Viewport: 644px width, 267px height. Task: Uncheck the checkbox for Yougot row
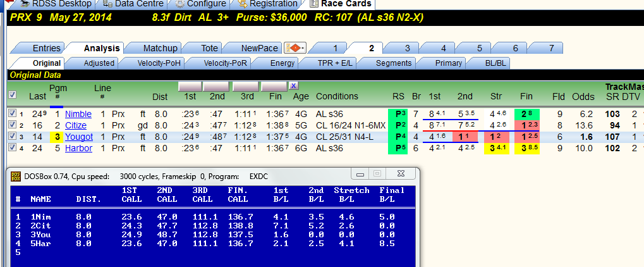[12, 137]
